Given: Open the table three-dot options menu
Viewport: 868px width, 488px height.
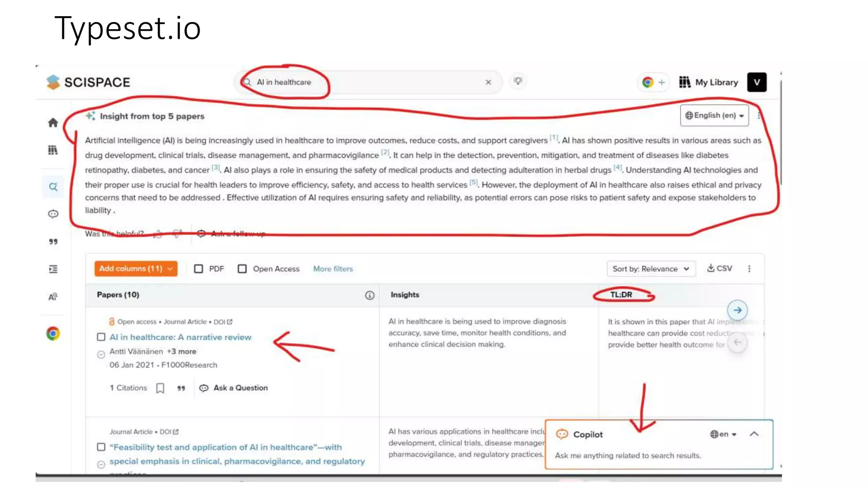Looking at the screenshot, I should [749, 269].
